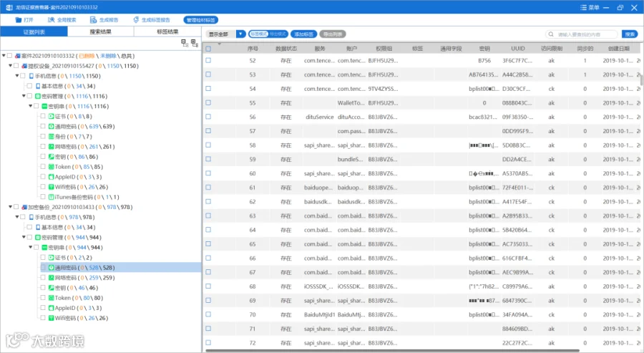
Task: Check the checkbox for table row 68
Action: (208, 286)
